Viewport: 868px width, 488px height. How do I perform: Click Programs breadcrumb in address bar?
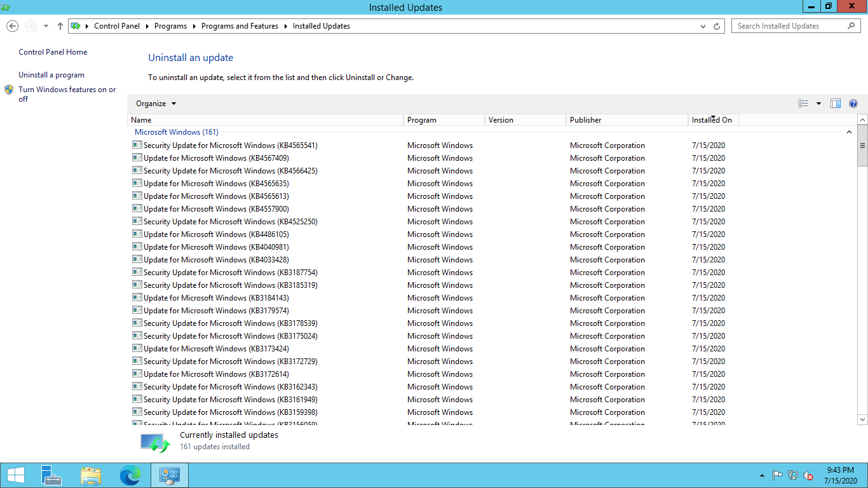[x=170, y=26]
